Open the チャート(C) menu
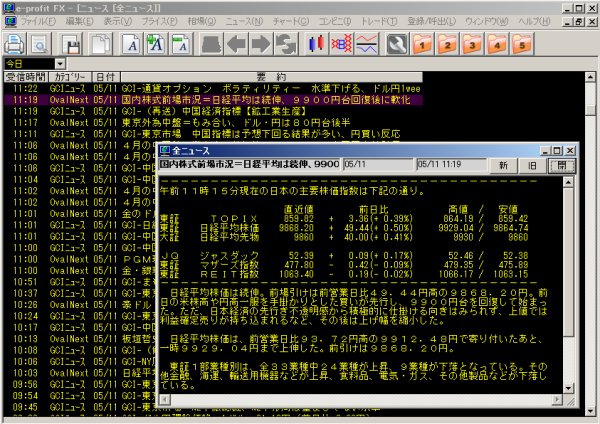Image resolution: width=600 pixels, height=424 pixels. (291, 21)
